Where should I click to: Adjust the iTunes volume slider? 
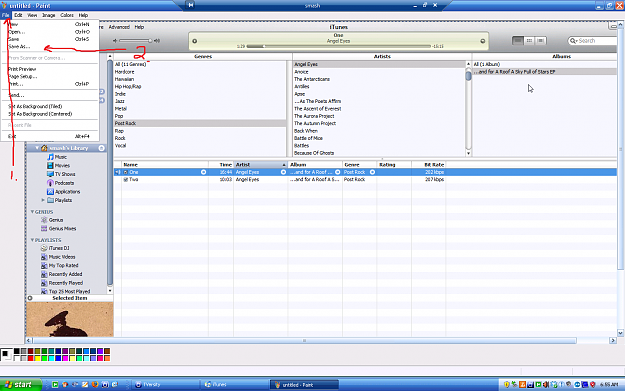(x=136, y=41)
